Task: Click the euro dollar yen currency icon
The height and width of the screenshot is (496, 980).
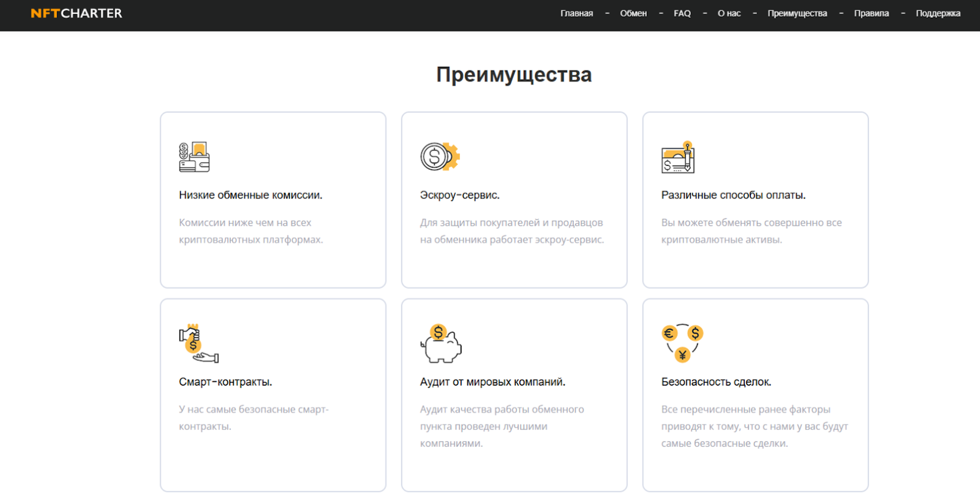Action: point(682,343)
